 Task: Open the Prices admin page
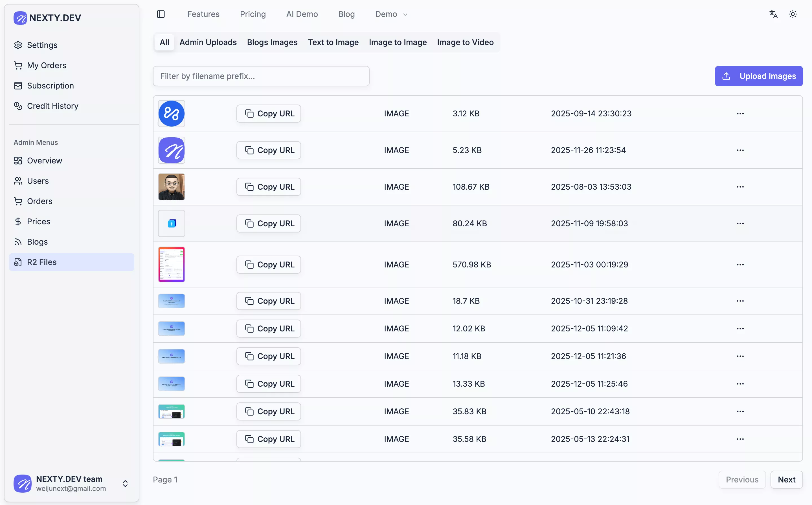click(38, 222)
